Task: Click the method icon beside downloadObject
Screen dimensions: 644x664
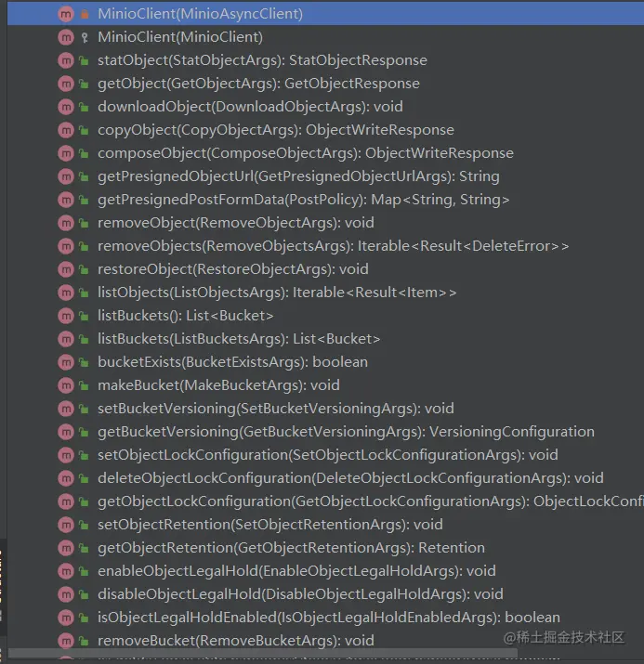Action: coord(66,107)
